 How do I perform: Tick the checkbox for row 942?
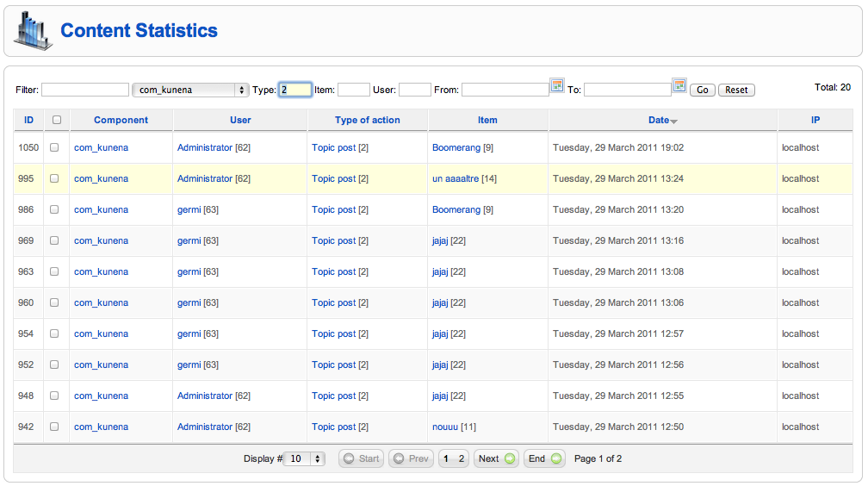(54, 427)
